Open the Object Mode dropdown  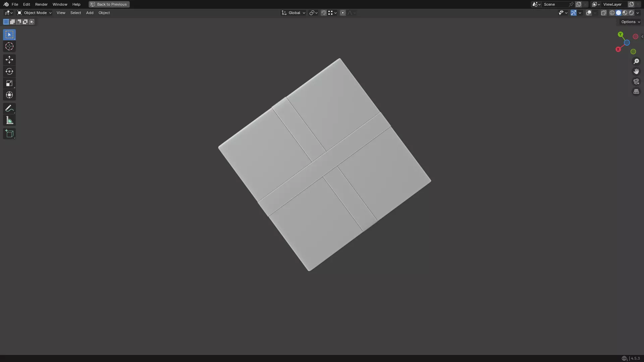pyautogui.click(x=34, y=13)
